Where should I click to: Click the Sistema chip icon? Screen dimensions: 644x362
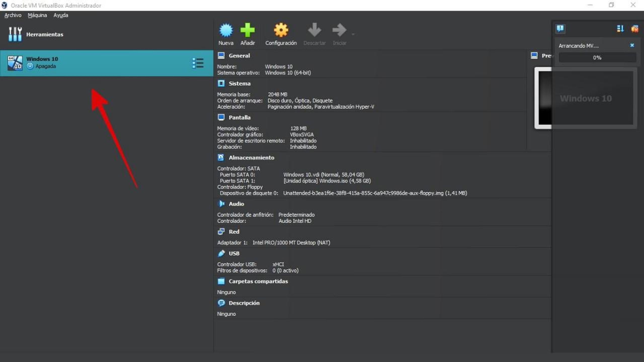[221, 83]
